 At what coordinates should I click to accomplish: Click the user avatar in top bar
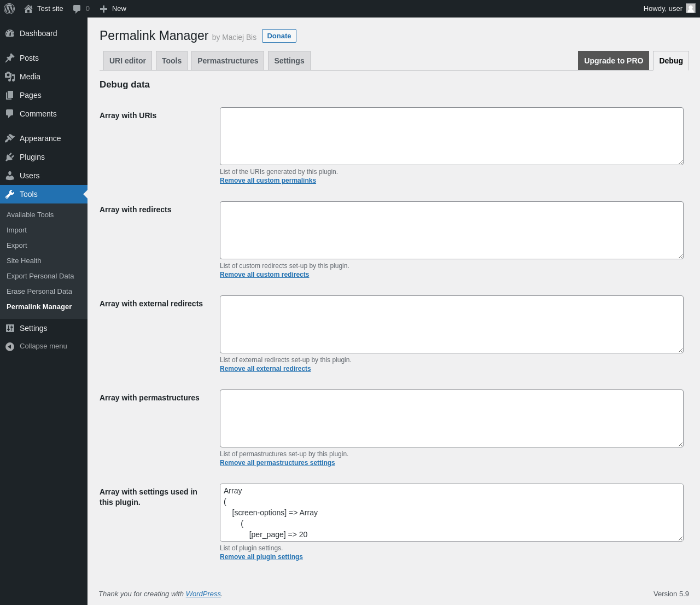pos(691,8)
